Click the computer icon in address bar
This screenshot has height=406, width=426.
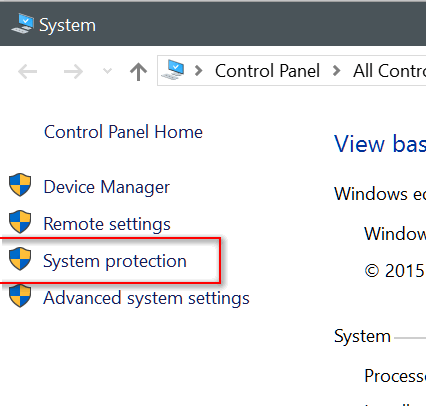(173, 70)
